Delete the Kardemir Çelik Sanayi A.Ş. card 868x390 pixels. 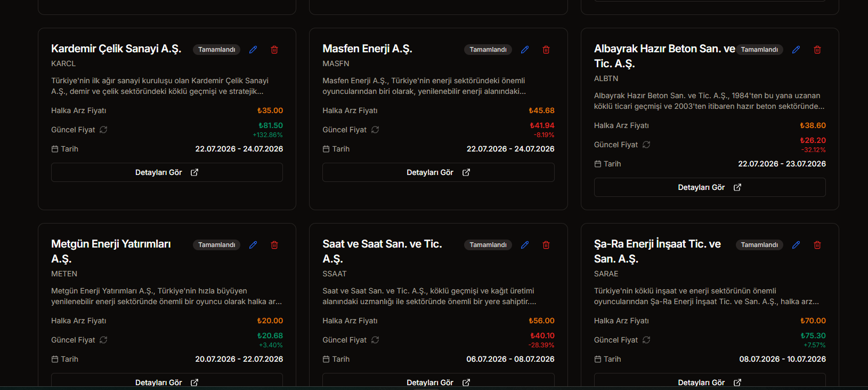[274, 50]
